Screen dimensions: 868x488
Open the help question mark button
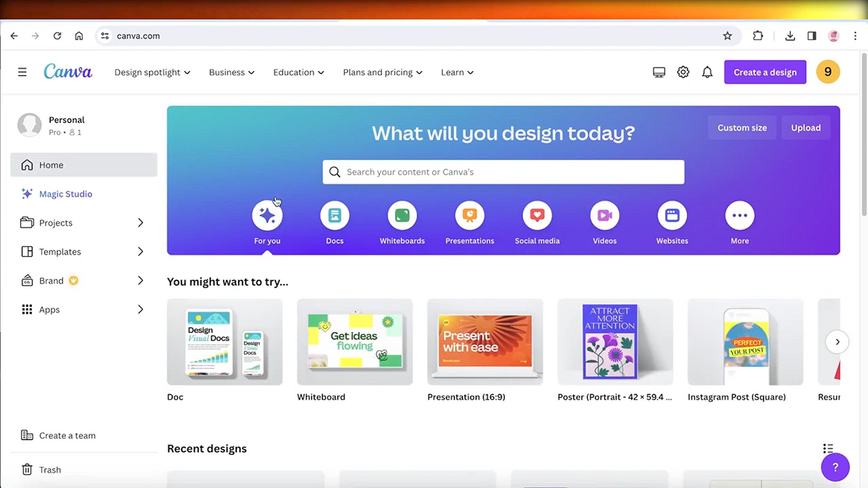coord(835,467)
